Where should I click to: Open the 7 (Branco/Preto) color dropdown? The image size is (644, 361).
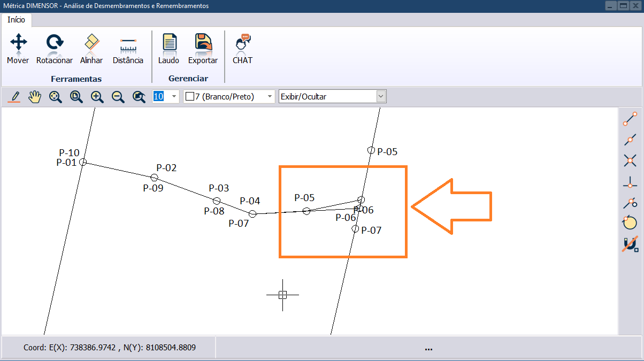[270, 97]
